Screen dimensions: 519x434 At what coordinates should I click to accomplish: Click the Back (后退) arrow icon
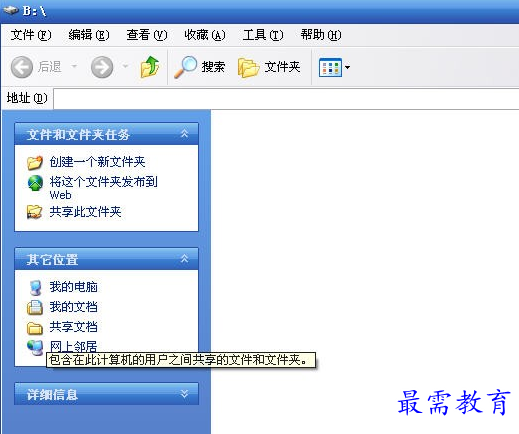[x=22, y=67]
